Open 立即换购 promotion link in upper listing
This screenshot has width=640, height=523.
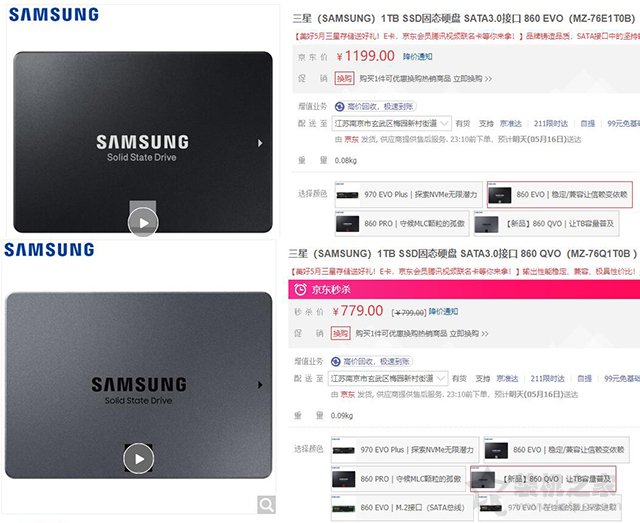click(x=472, y=78)
